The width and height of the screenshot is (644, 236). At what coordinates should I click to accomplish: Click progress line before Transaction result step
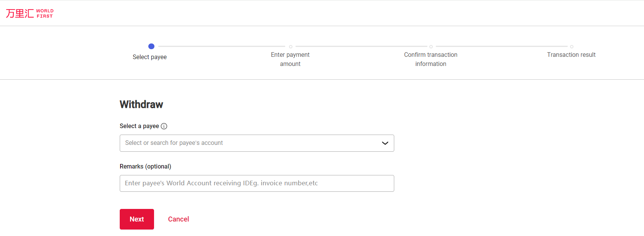click(x=501, y=47)
